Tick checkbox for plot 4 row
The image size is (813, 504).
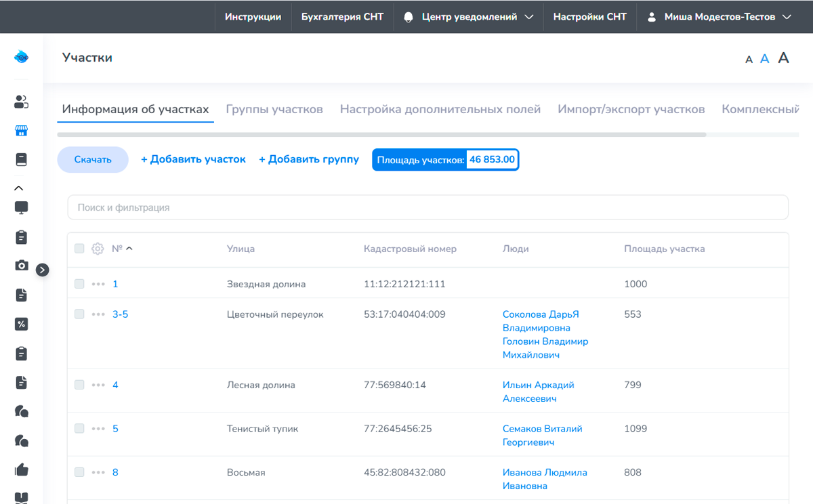79,385
